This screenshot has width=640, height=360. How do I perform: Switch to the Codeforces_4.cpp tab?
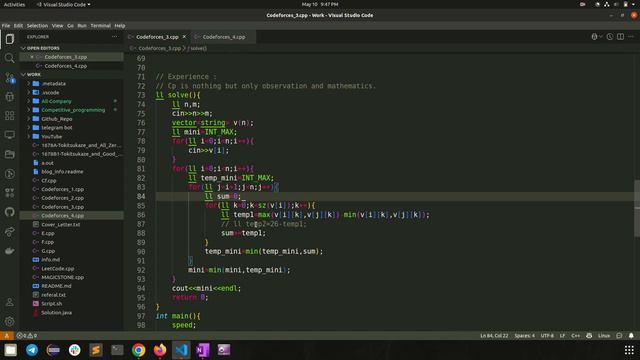[224, 37]
